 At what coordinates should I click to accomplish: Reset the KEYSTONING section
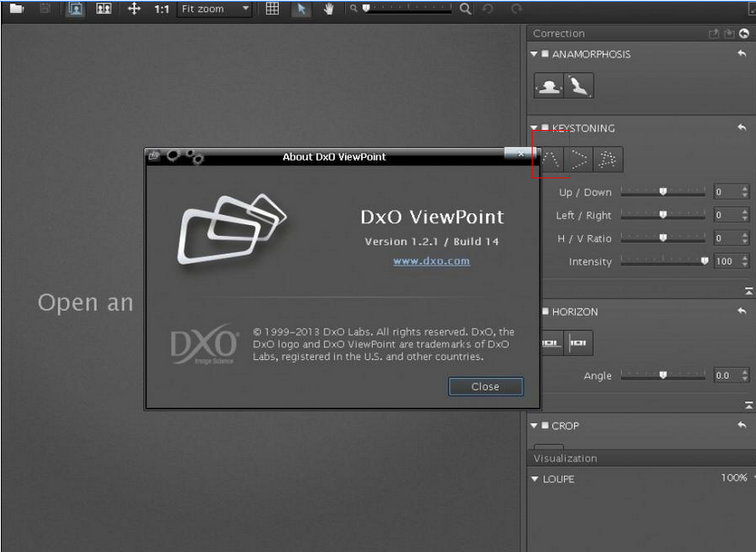coord(742,127)
